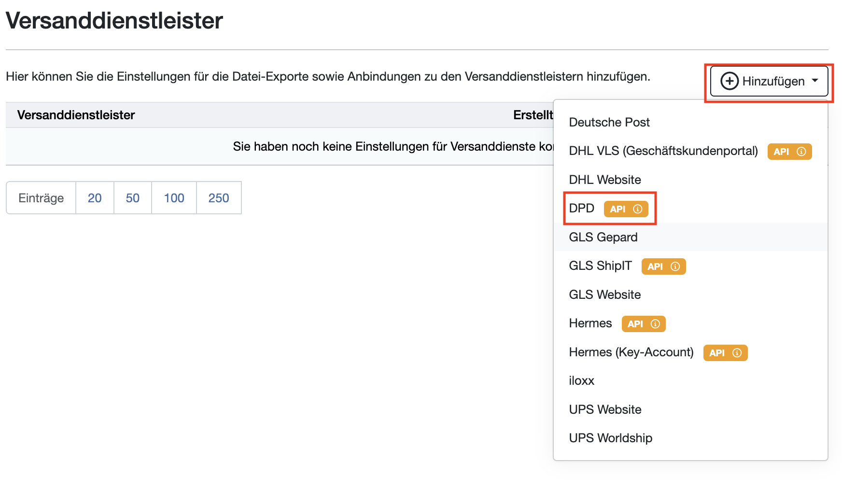
Task: Choose DHL VLS (Geschäftskundenportal) entry
Action: coord(690,151)
